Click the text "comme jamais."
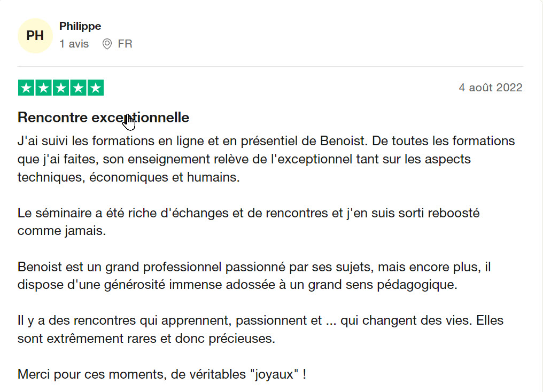 pos(61,231)
